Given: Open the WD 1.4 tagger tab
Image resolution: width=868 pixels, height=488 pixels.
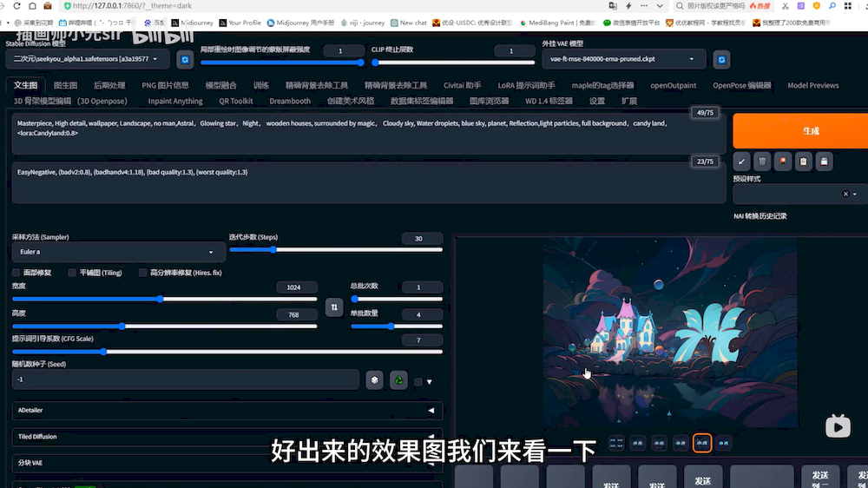Looking at the screenshot, I should [549, 101].
